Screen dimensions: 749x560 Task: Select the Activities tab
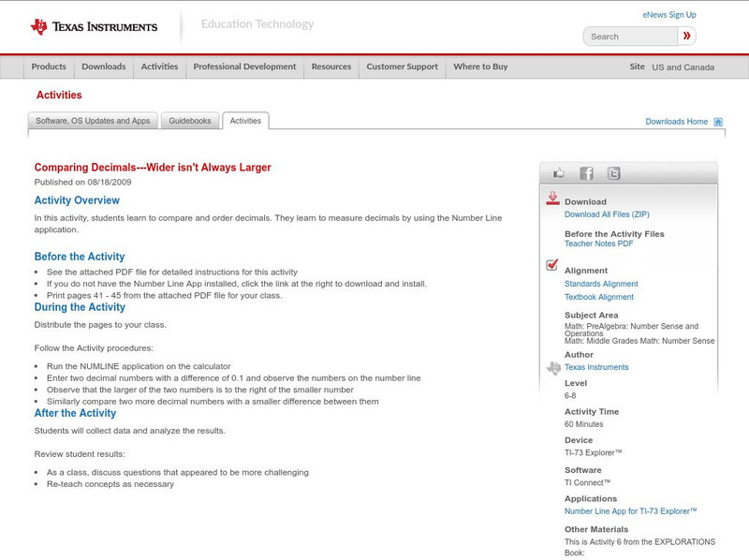pos(245,121)
